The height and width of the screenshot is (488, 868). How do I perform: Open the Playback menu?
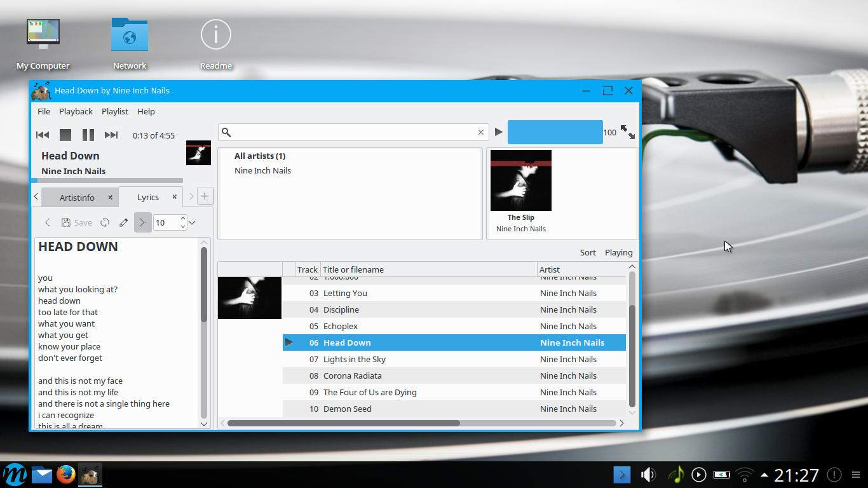76,111
